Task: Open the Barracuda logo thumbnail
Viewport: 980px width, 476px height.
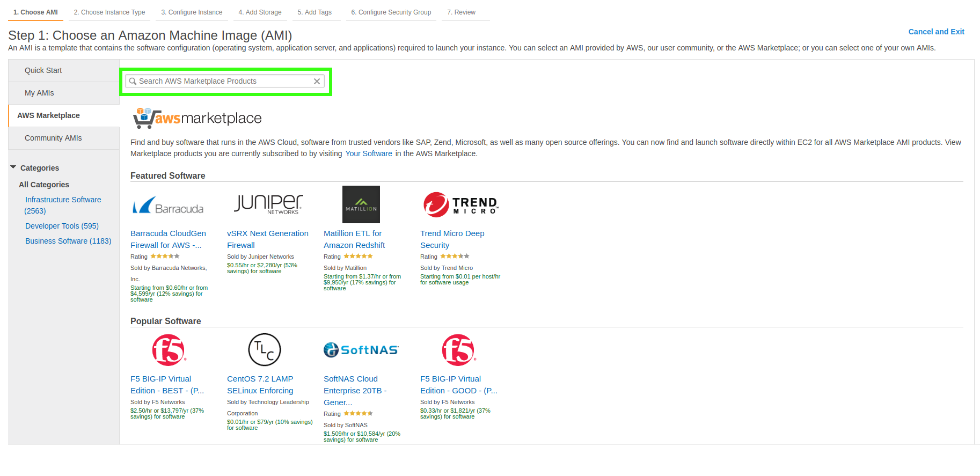Action: tap(168, 206)
